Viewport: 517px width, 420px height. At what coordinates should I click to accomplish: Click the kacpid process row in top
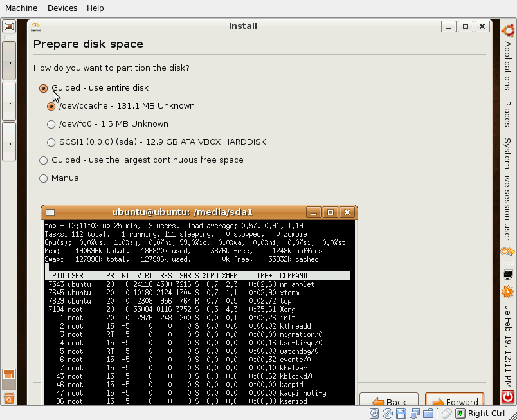(x=197, y=385)
